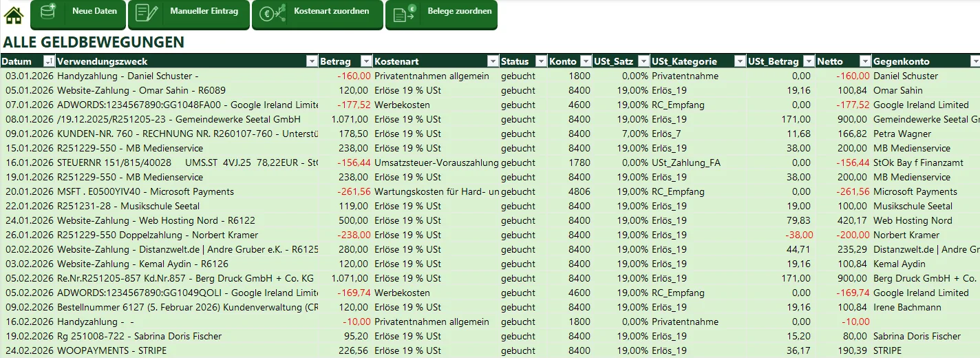Open the USt_Kategorie filter dropdown
Viewport: 980px width, 358px height.
740,61
